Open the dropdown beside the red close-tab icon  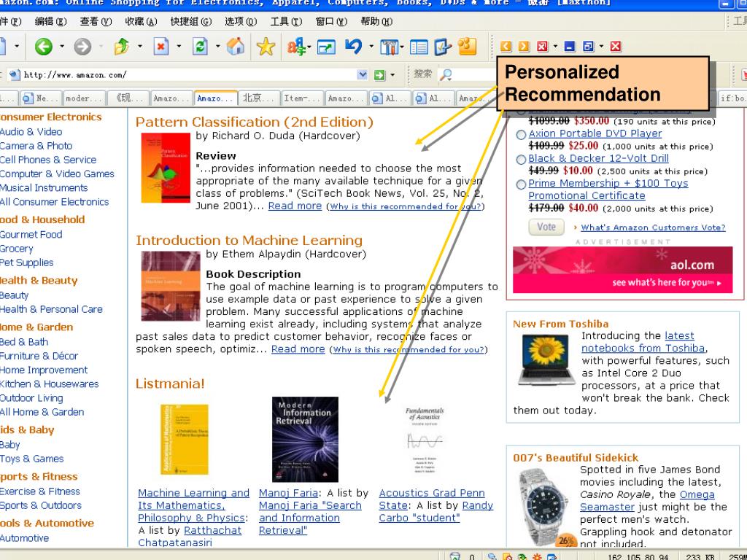555,46
